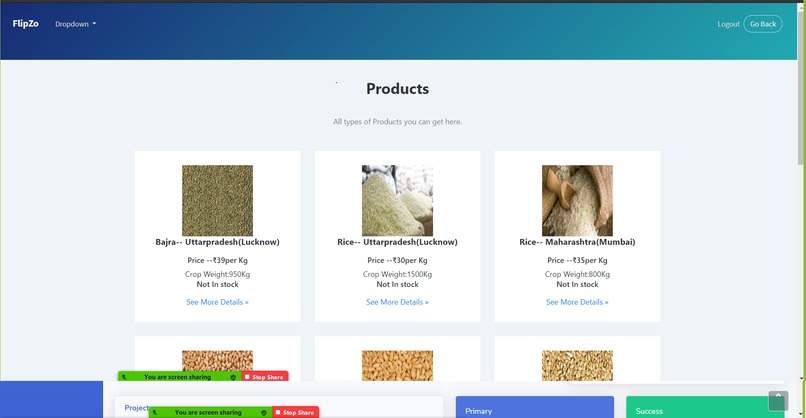Open the middle grain image in second row

coord(397,366)
